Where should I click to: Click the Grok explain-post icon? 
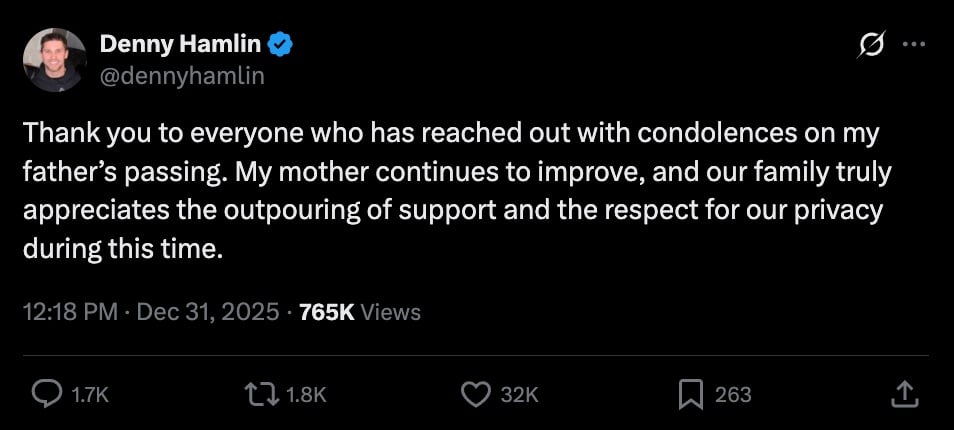point(871,45)
